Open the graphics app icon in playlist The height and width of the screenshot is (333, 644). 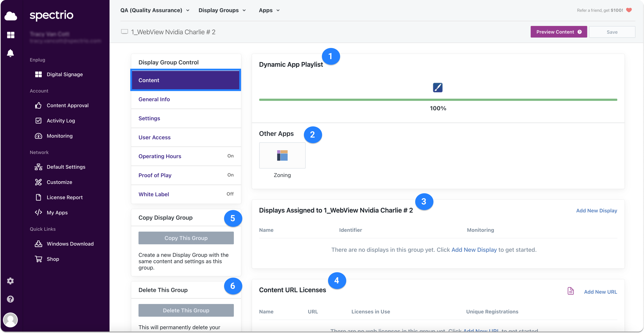438,88
